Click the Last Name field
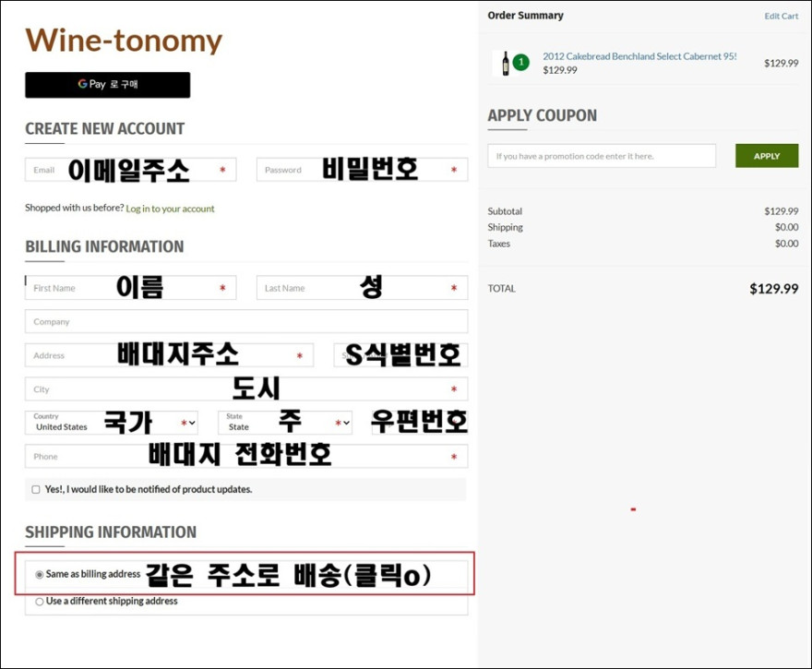 point(362,288)
